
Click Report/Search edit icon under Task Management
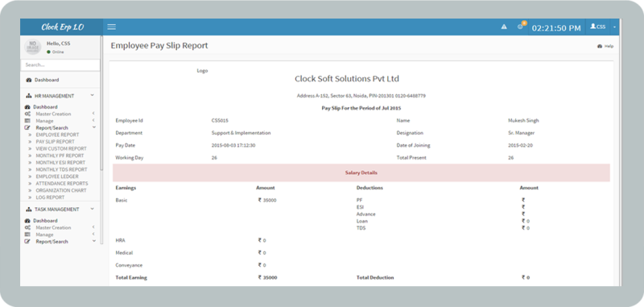click(x=27, y=242)
